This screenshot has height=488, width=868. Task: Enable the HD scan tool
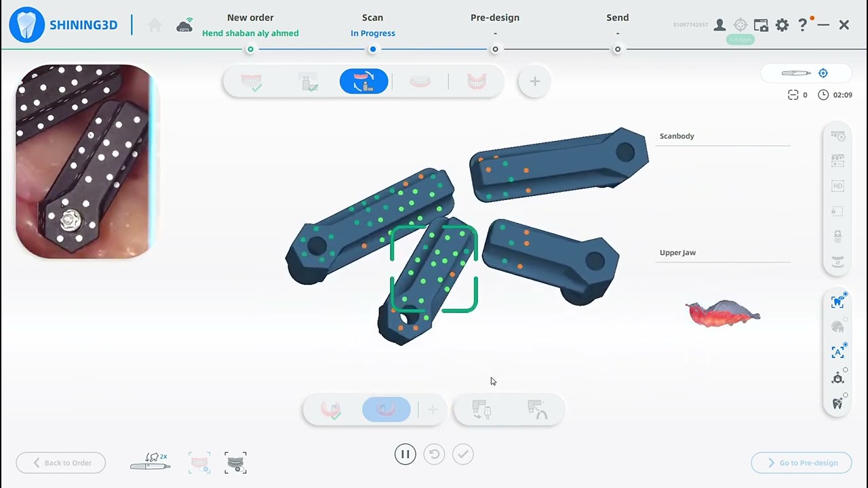[x=837, y=186]
